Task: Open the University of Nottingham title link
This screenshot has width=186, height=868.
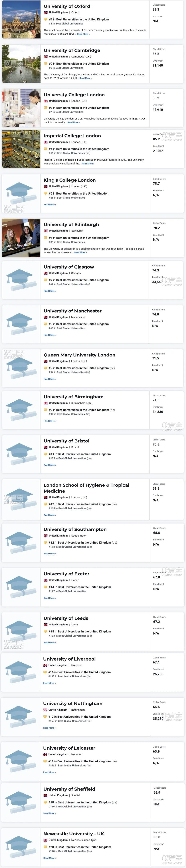Action: tap(73, 703)
